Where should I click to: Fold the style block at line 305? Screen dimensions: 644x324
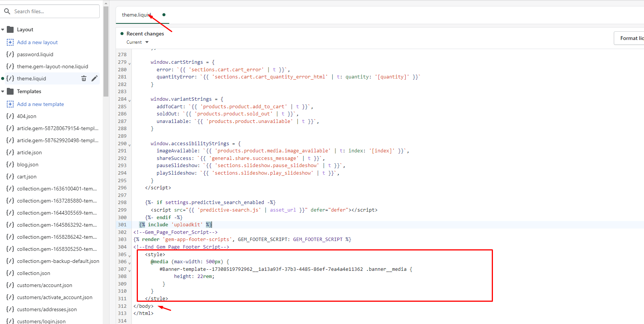point(130,256)
